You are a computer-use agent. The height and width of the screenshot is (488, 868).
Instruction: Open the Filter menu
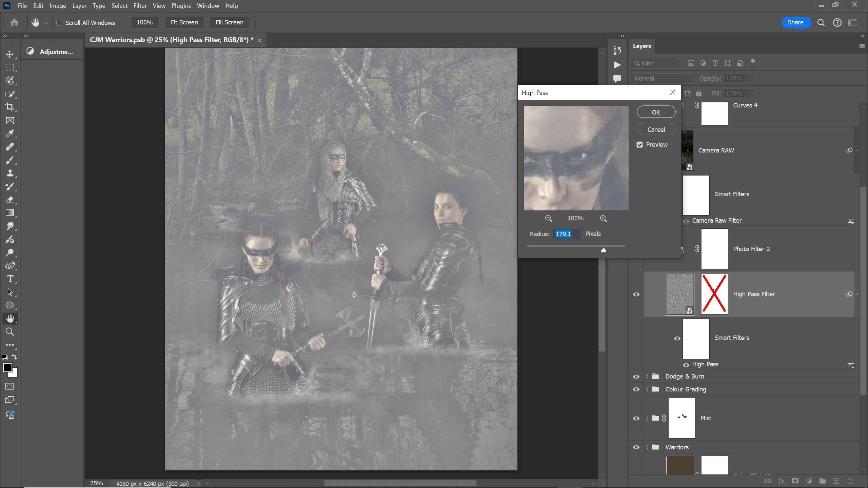(140, 6)
